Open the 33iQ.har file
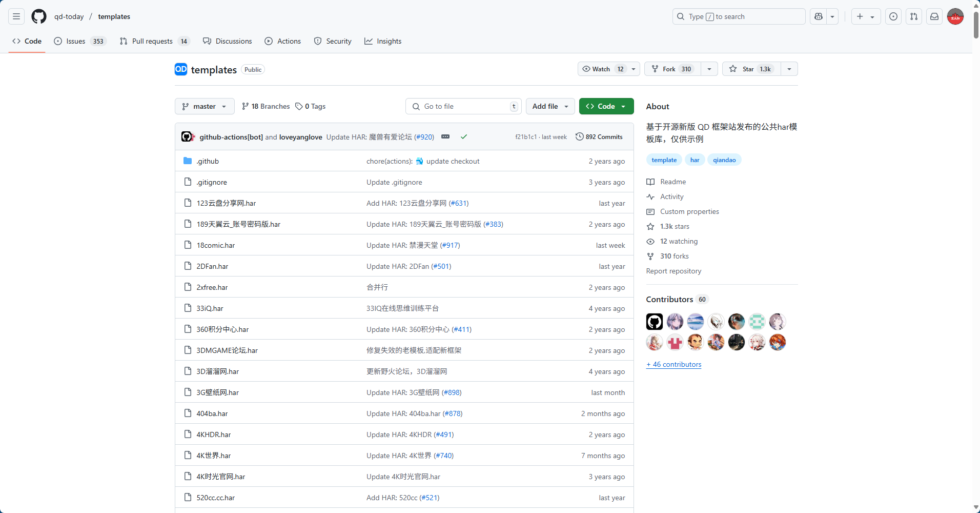 coord(210,308)
